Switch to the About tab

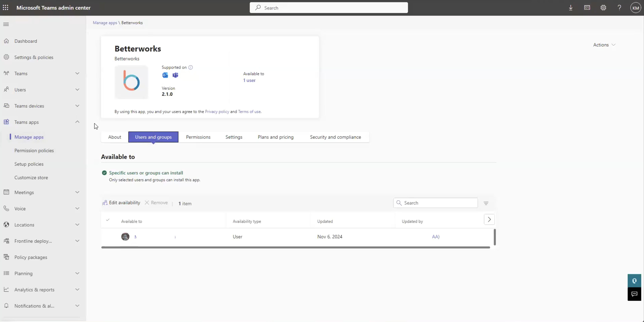114,137
